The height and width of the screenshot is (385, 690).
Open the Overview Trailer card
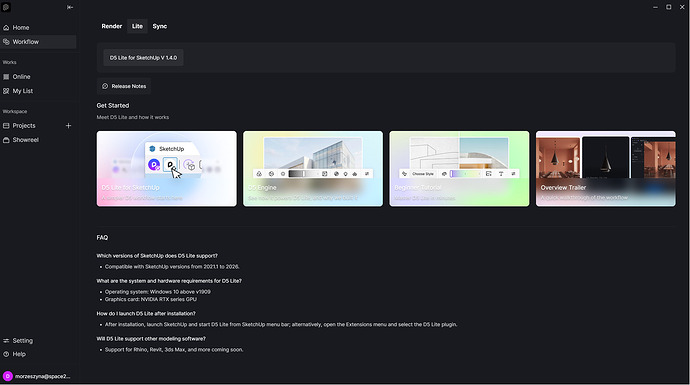(x=606, y=169)
